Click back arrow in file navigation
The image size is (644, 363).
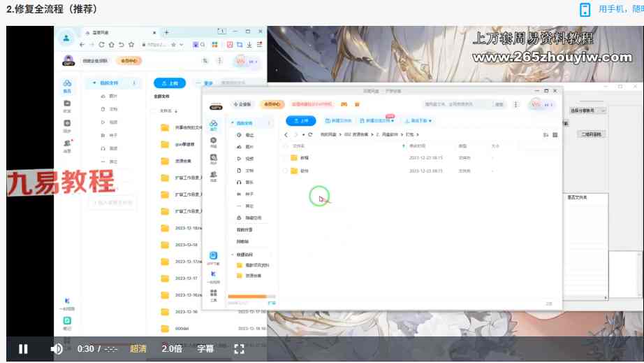[x=286, y=134]
